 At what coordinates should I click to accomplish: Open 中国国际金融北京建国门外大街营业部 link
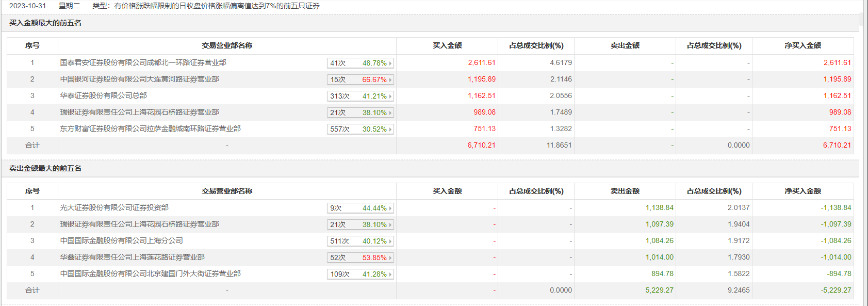pyautogui.click(x=150, y=273)
